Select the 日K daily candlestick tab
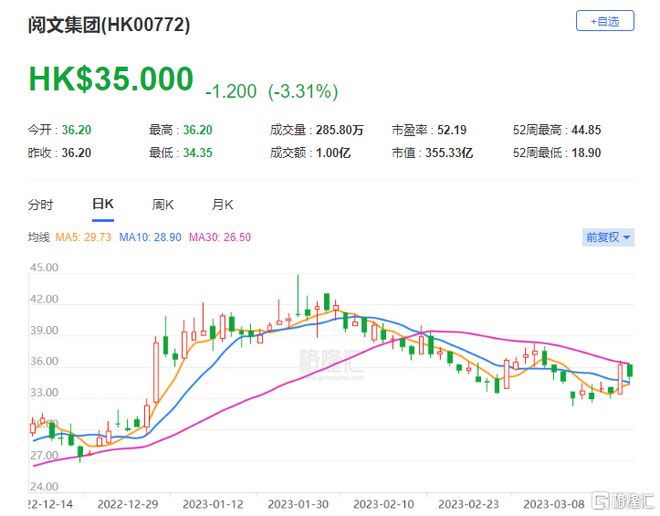 [103, 204]
